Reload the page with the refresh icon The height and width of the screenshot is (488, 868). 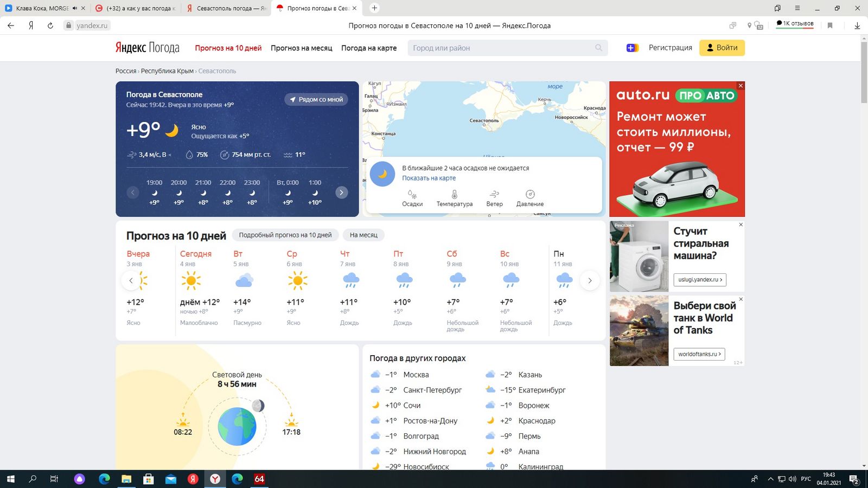click(x=50, y=25)
